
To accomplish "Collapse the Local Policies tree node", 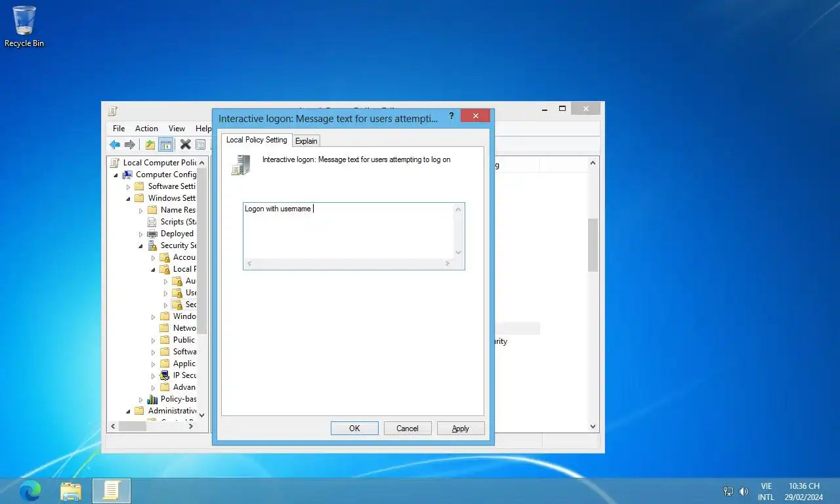I will click(153, 269).
